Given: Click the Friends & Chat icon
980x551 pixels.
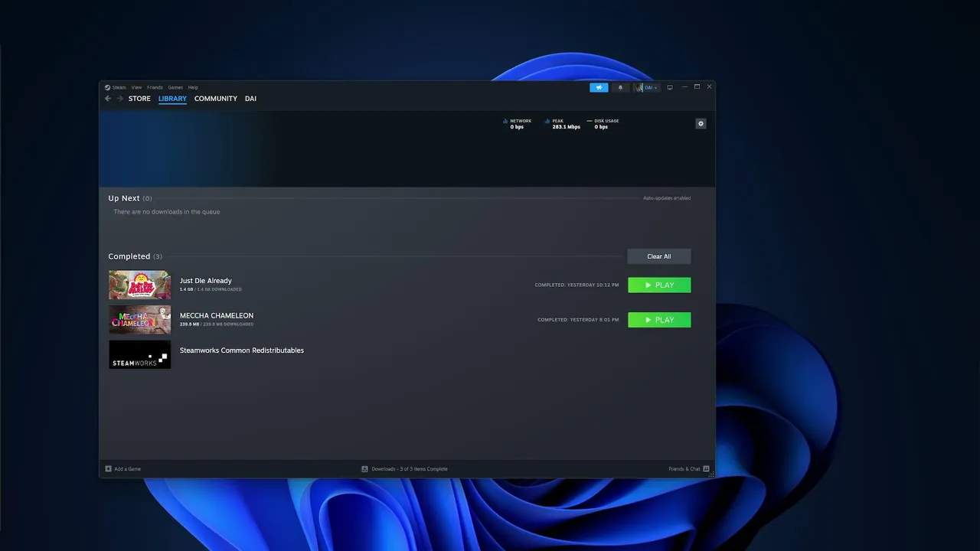Looking at the screenshot, I should 706,469.
